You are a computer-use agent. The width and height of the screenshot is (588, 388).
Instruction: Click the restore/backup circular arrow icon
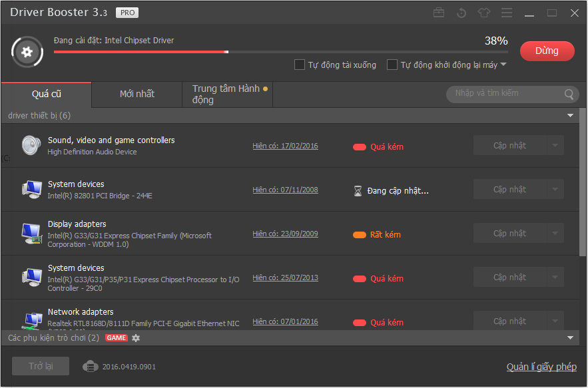461,13
